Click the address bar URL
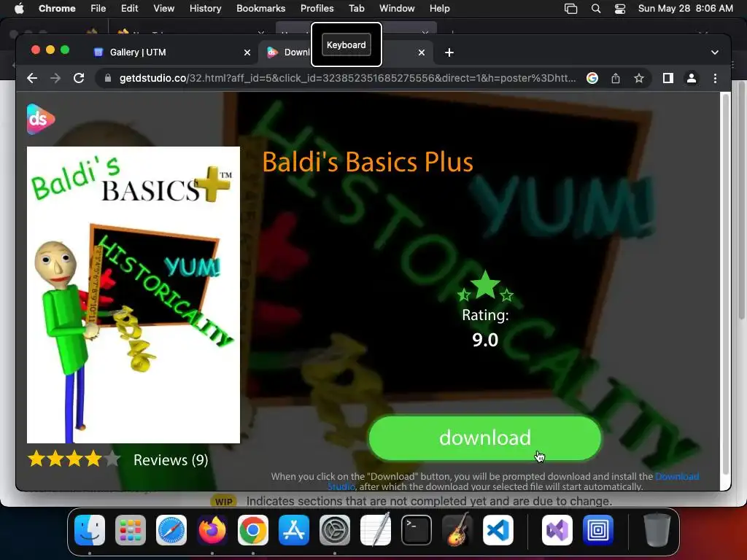 point(347,78)
